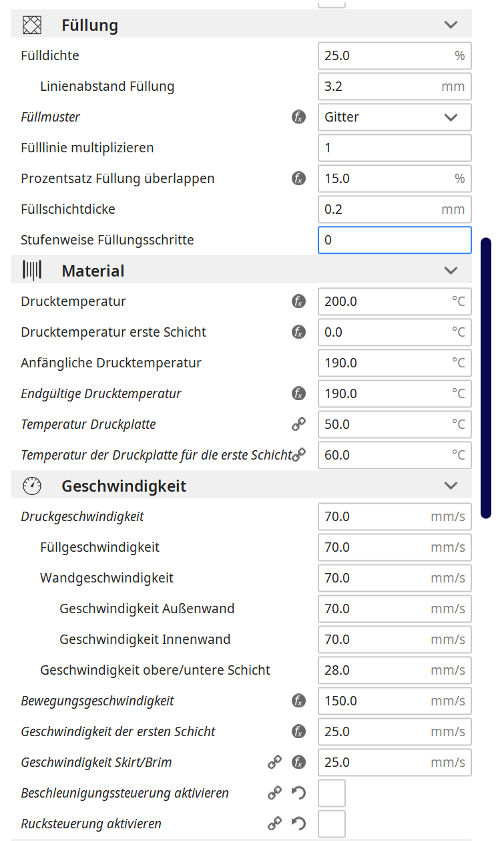
Task: Click link icon for Temperatur Druckplatte
Action: [298, 424]
